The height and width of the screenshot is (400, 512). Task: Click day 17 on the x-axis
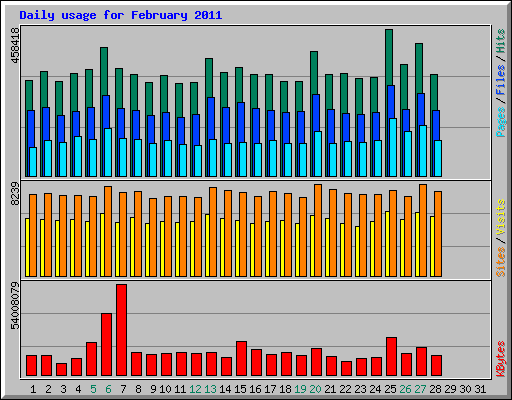(270, 389)
